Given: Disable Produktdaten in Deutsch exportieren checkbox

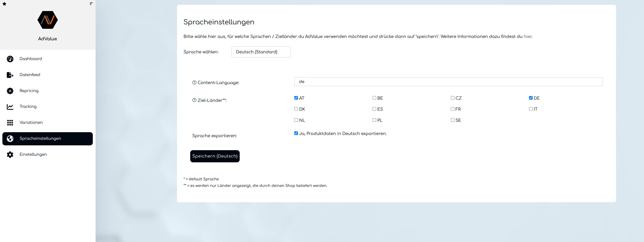Looking at the screenshot, I should (x=296, y=133).
